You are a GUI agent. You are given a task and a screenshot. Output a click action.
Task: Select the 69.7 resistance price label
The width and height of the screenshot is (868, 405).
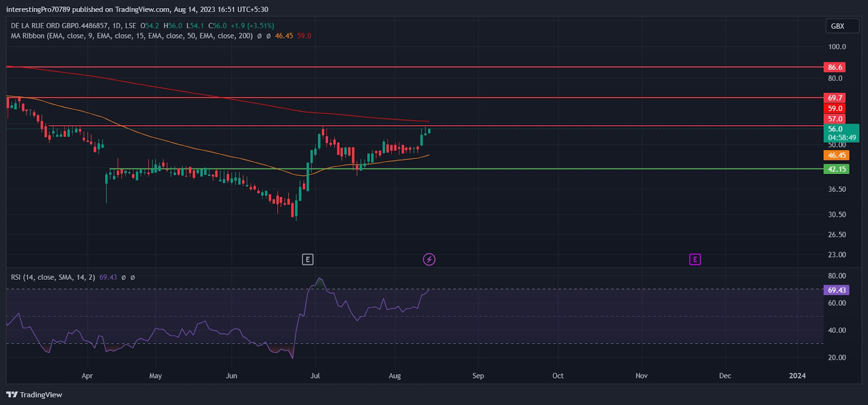(x=835, y=98)
